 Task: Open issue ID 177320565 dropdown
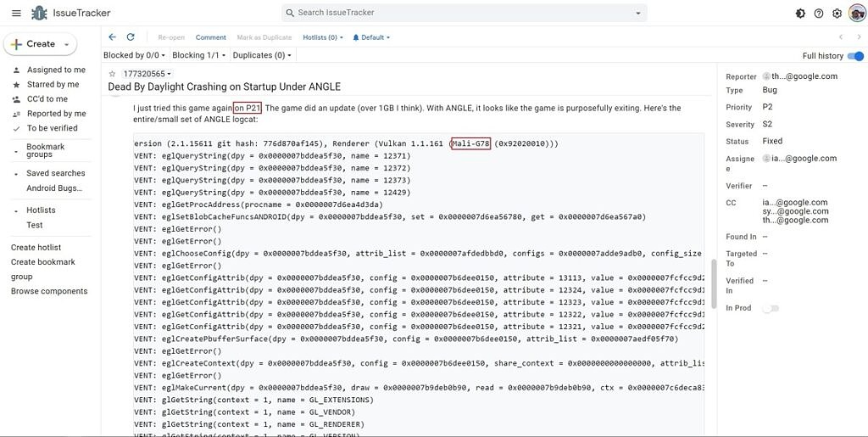point(147,74)
